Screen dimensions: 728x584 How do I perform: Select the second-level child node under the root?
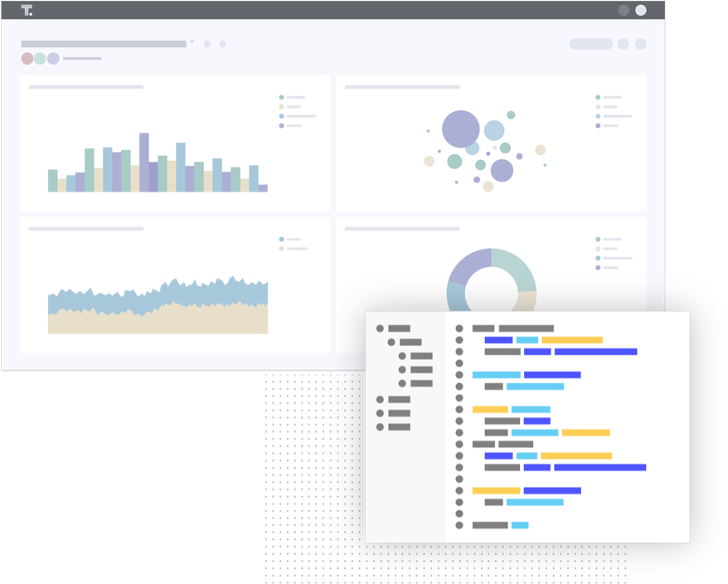(x=405, y=343)
